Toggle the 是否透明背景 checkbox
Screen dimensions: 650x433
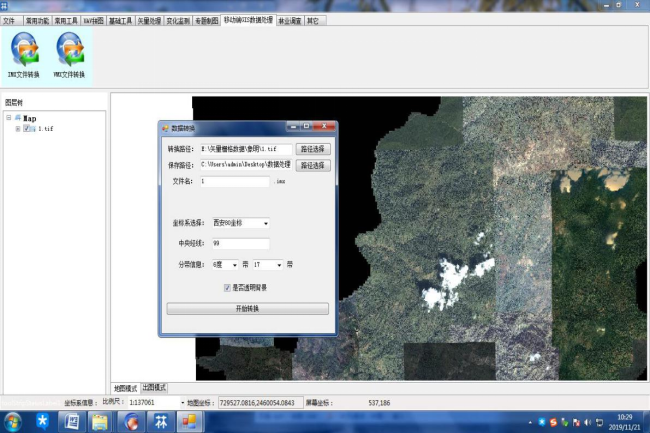[x=227, y=287]
